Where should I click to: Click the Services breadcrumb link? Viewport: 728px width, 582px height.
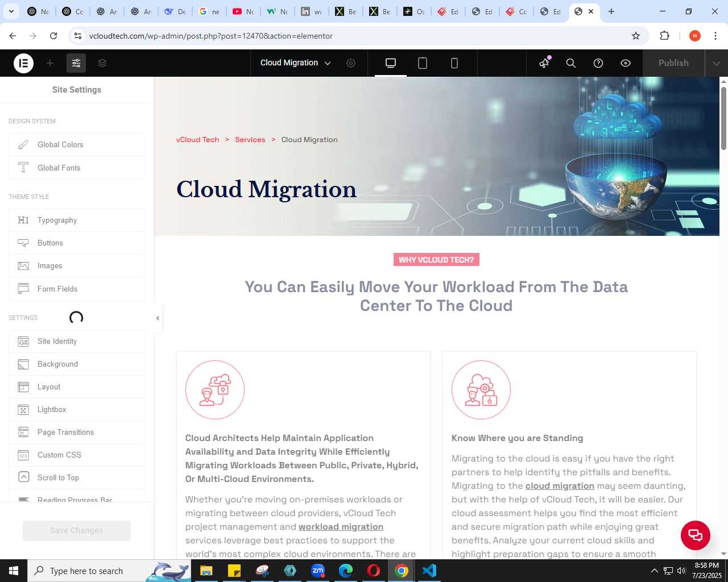click(250, 140)
